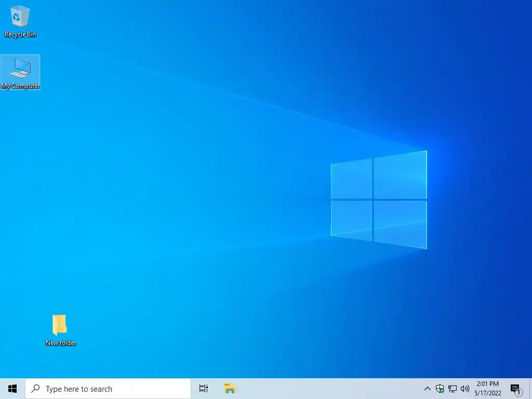Open the network status tray icon
Viewport: 532px width, 399px height.
click(453, 389)
